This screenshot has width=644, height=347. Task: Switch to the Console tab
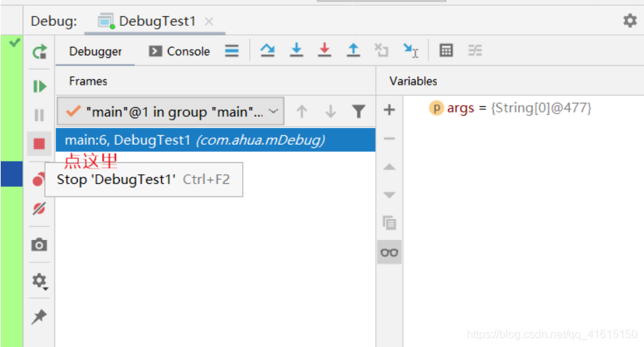click(179, 51)
